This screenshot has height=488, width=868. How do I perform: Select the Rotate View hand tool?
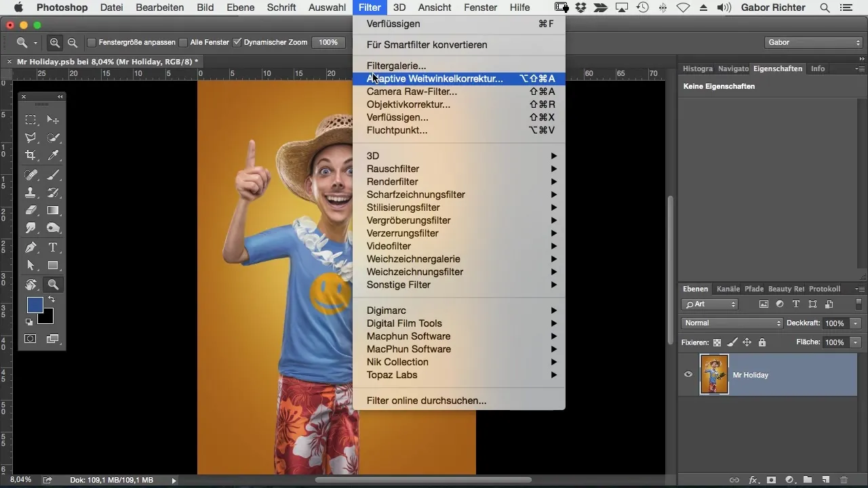(x=31, y=285)
